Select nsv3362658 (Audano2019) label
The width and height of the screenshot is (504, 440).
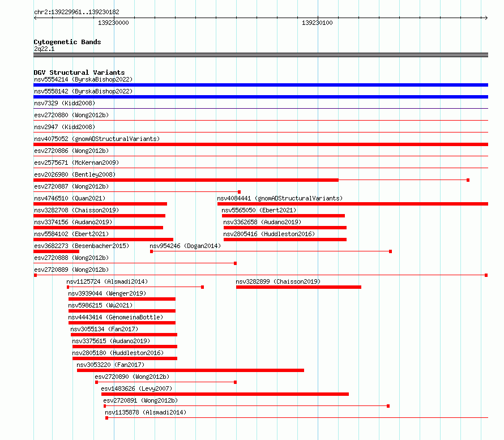click(262, 222)
